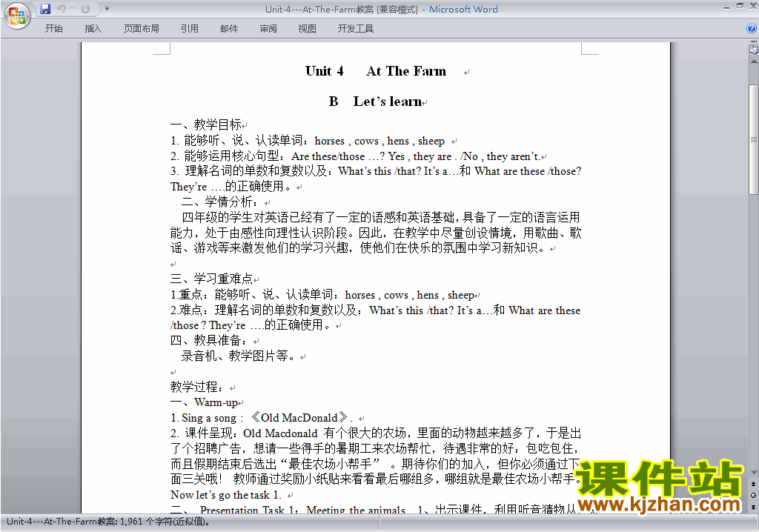Click the vertical scrollbar up arrow

point(754,61)
